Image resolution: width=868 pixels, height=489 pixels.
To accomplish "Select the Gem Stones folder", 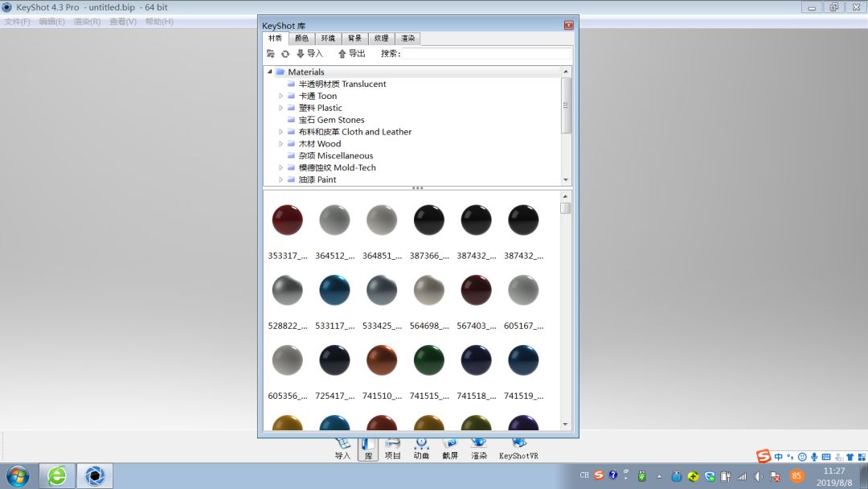I will [x=331, y=120].
